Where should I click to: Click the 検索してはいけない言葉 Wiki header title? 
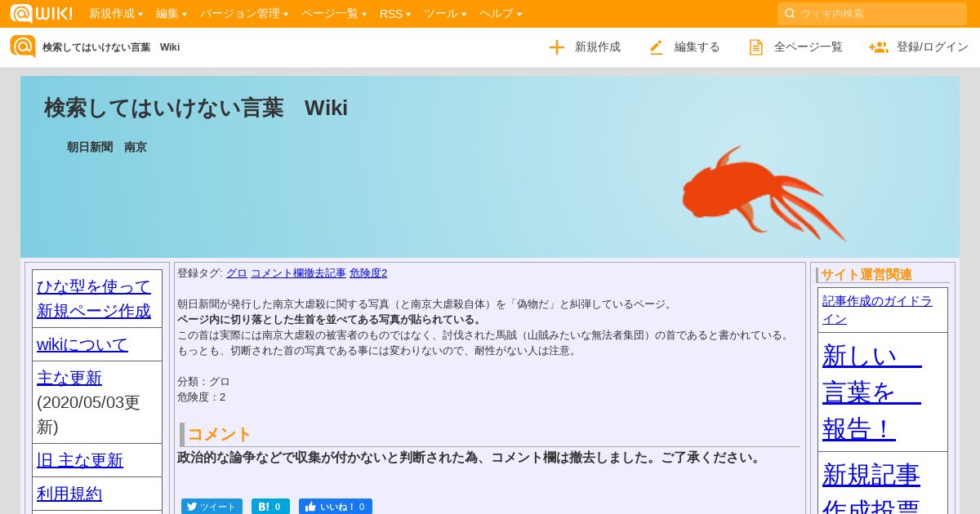[196, 108]
